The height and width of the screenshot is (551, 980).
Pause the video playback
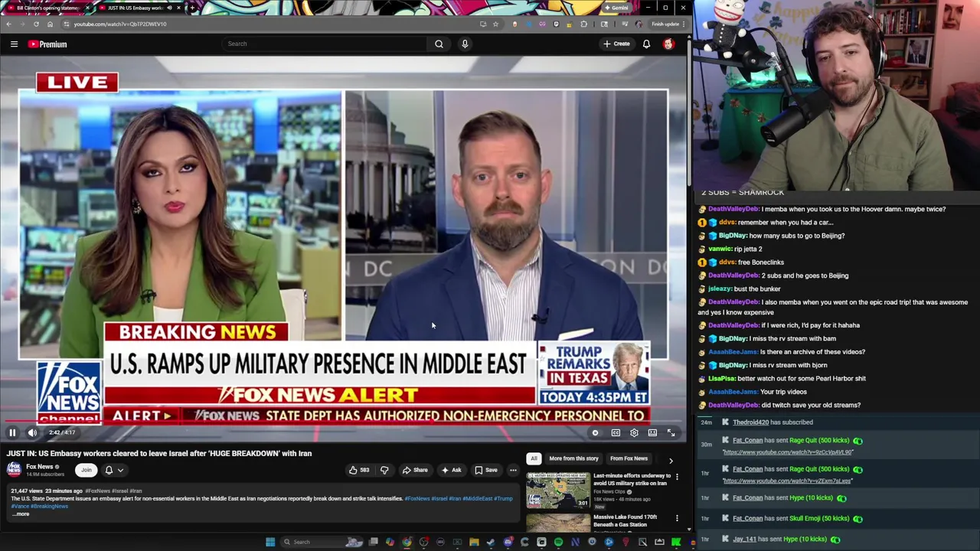point(12,432)
